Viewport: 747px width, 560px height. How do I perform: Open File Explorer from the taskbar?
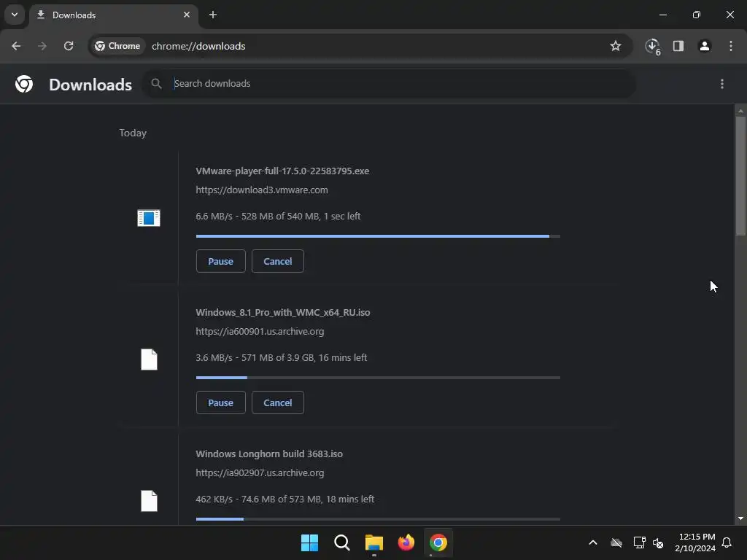[374, 542]
